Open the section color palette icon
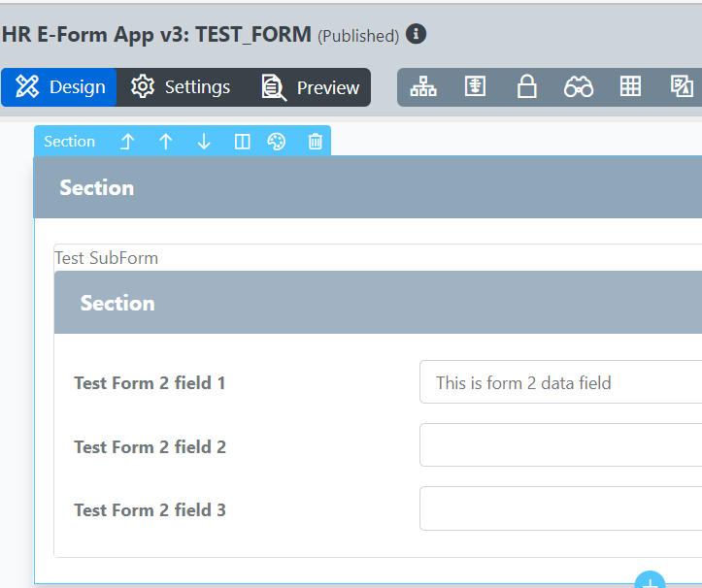The width and height of the screenshot is (702, 588). 277,142
